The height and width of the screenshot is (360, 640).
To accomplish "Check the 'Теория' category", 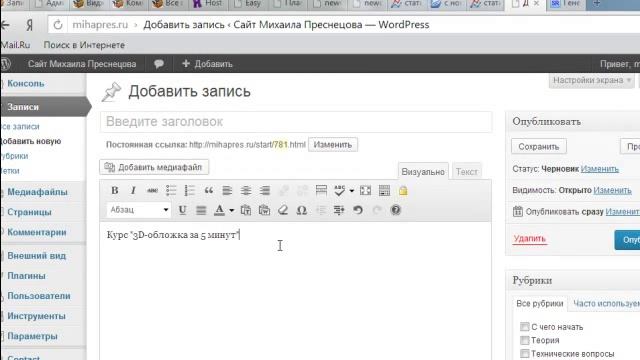I will [524, 340].
